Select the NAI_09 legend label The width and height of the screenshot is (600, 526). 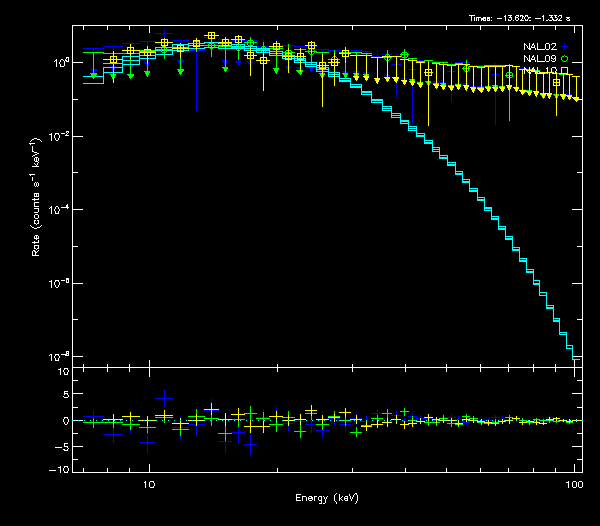pyautogui.click(x=538, y=59)
